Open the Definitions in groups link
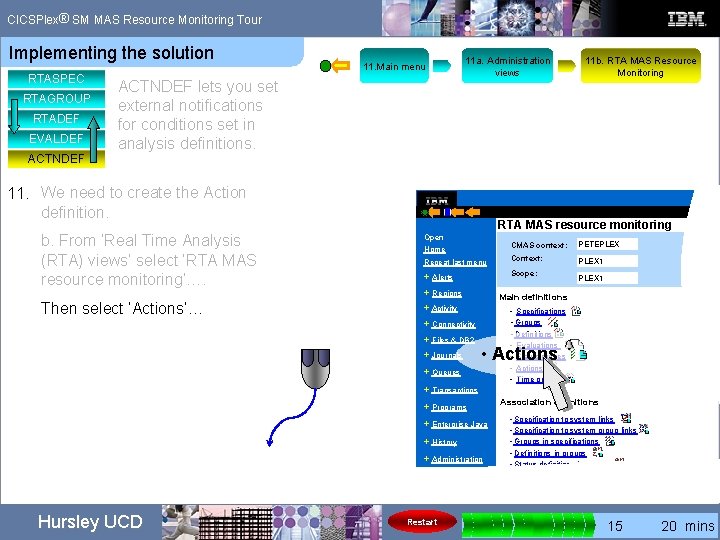720x540 pixels. 550,453
